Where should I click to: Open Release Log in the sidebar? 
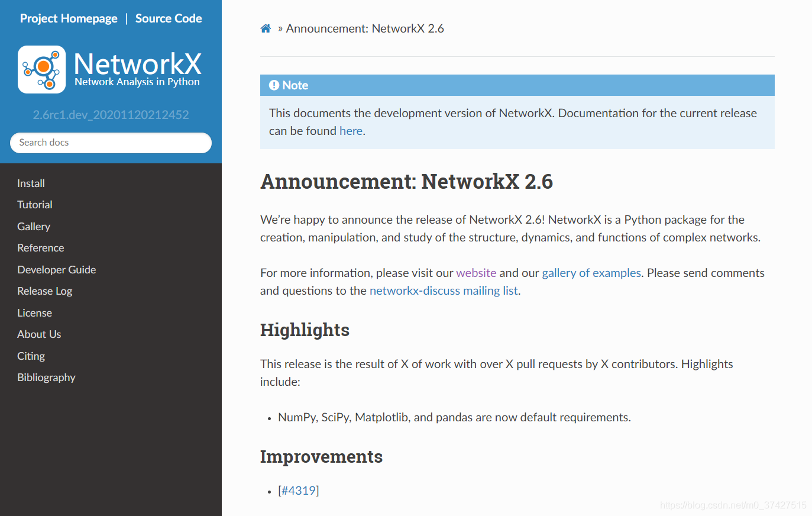coord(45,291)
